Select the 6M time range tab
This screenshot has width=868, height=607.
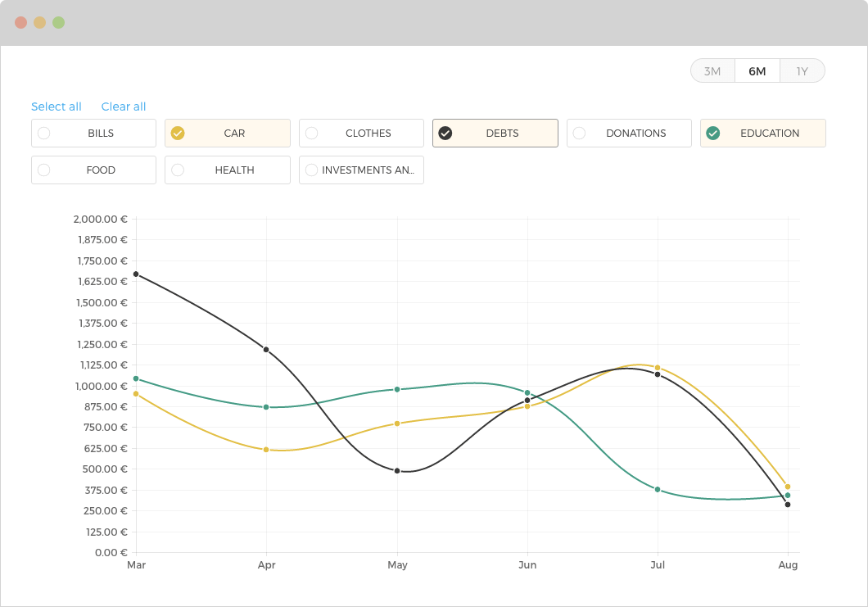pos(757,71)
